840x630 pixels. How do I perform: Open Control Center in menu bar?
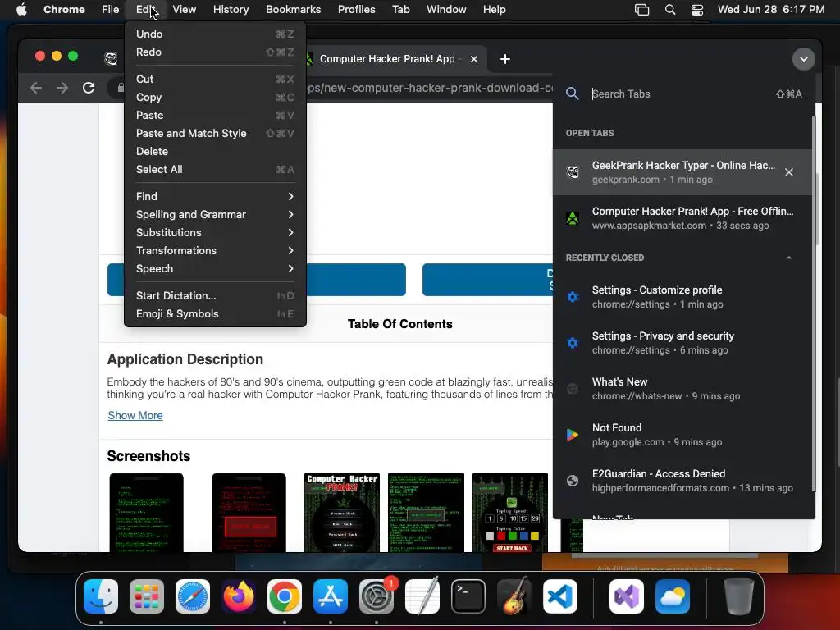coord(697,10)
